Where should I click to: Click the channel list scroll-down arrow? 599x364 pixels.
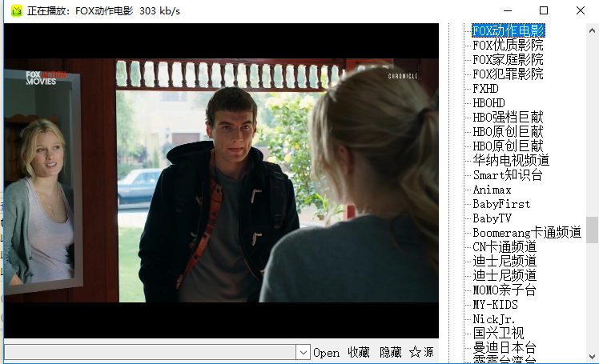point(592,357)
